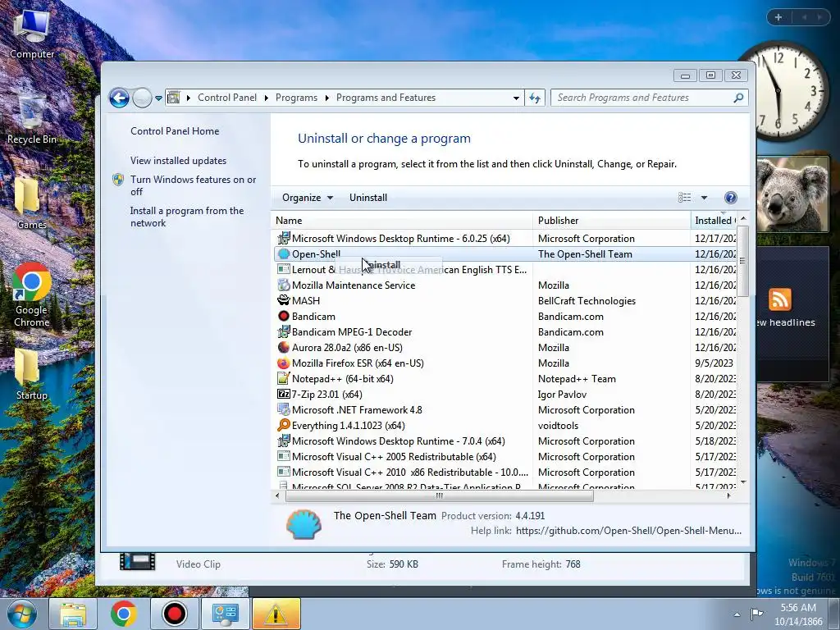Sort by the Installed On column header
The image size is (840, 630).
[x=714, y=221]
